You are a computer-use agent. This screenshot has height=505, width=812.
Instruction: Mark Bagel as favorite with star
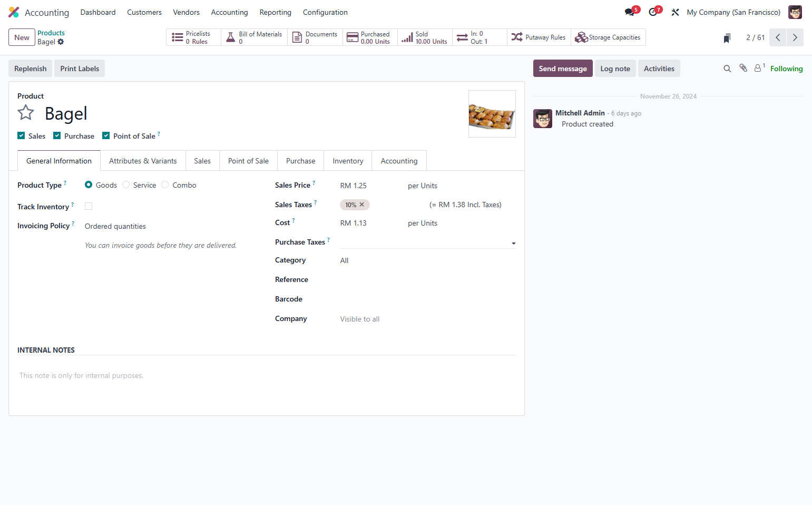pos(26,113)
